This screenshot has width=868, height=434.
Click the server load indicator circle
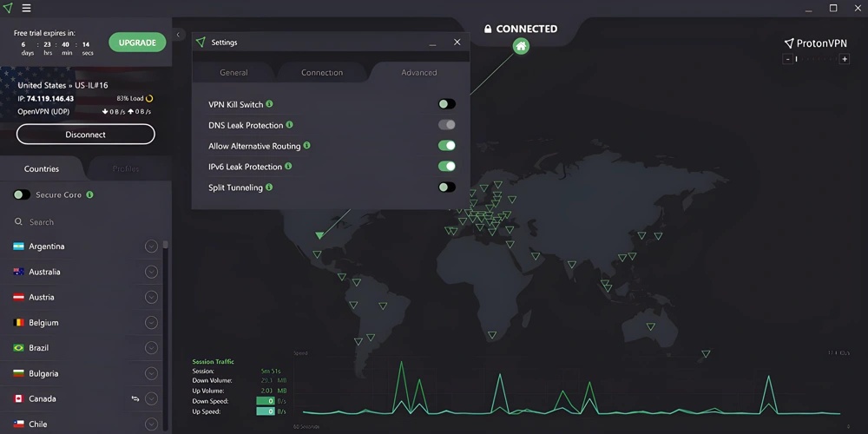149,99
